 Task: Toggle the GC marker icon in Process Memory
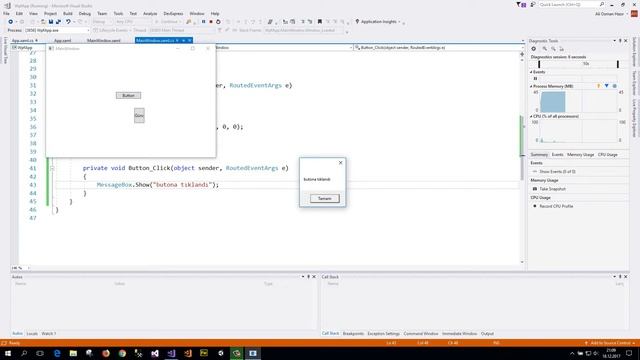pyautogui.click(x=599, y=86)
